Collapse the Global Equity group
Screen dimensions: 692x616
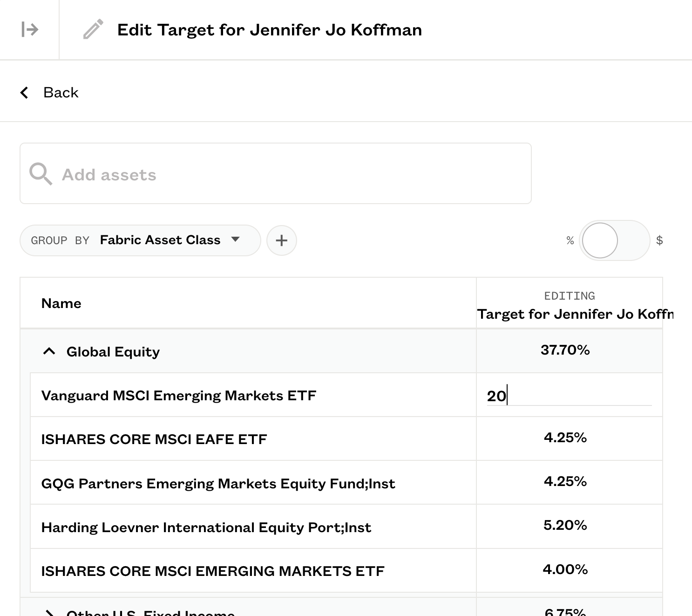pyautogui.click(x=49, y=351)
